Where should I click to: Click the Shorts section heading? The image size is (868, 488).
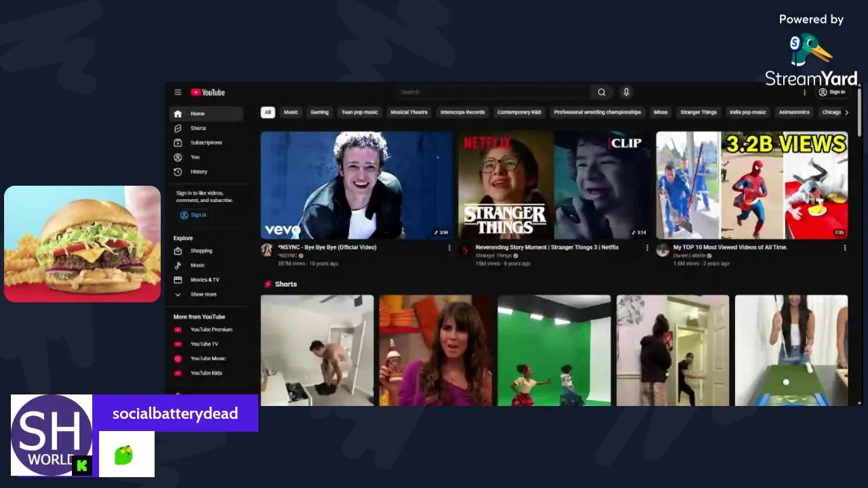point(285,284)
